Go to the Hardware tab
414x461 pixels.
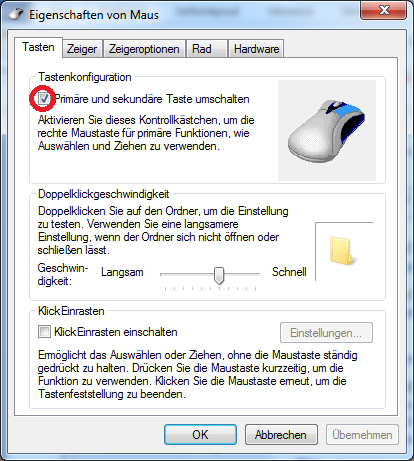(x=256, y=49)
